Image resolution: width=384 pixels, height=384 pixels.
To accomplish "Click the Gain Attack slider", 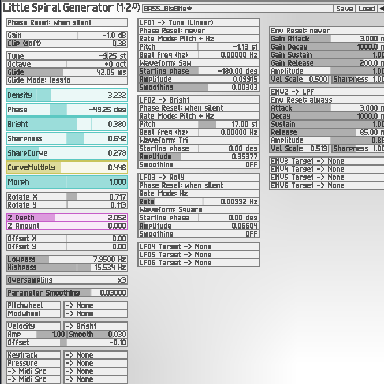I will click(327, 39).
